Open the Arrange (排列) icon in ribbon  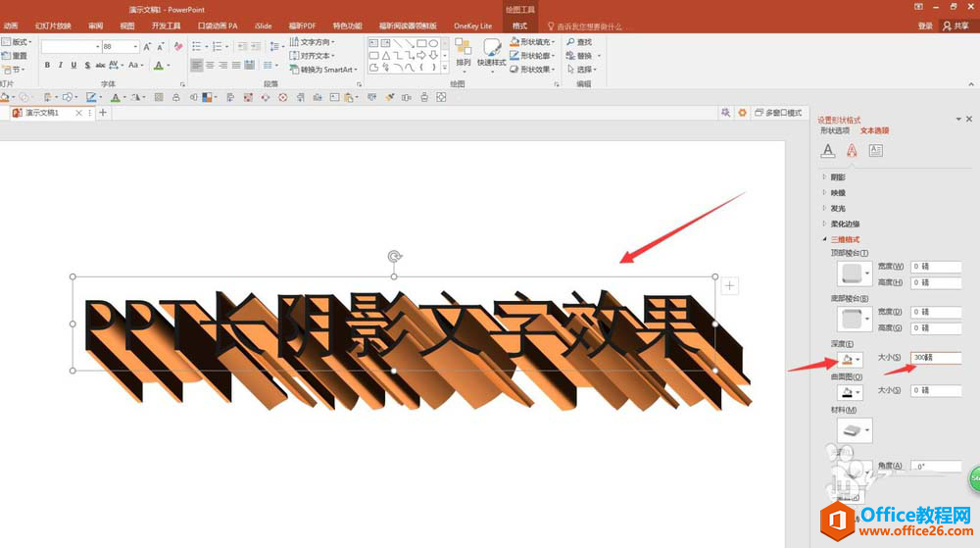(x=464, y=52)
